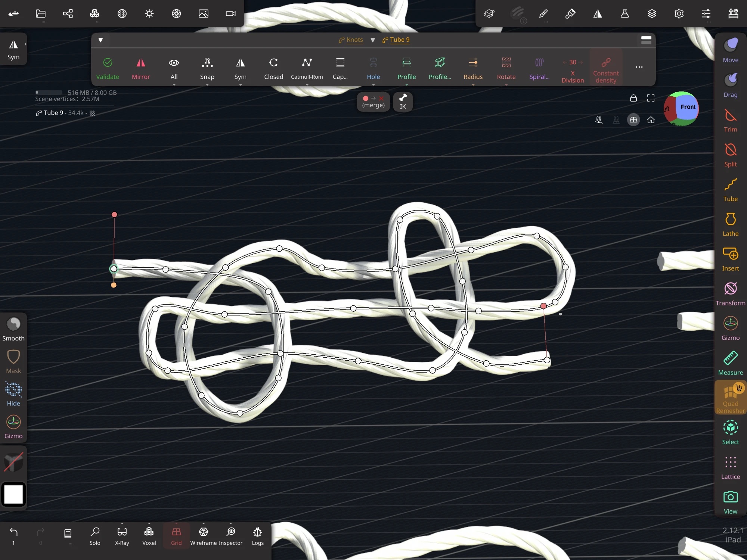This screenshot has height=560, width=747.
Task: Click the IK button
Action: pos(403,102)
